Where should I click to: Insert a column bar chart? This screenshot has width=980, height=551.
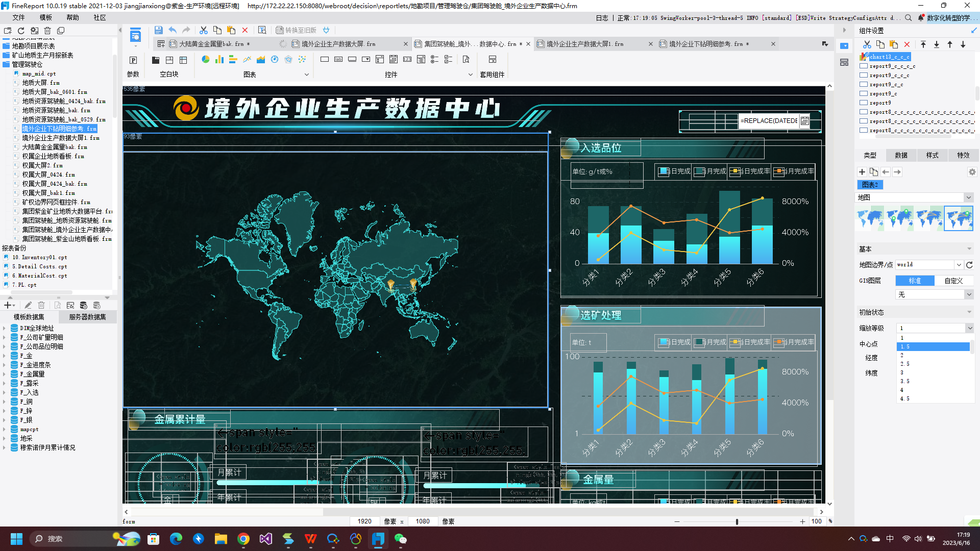(219, 60)
